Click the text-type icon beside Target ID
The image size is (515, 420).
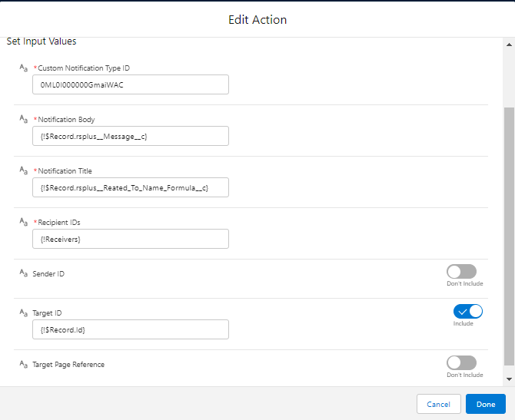[24, 314]
